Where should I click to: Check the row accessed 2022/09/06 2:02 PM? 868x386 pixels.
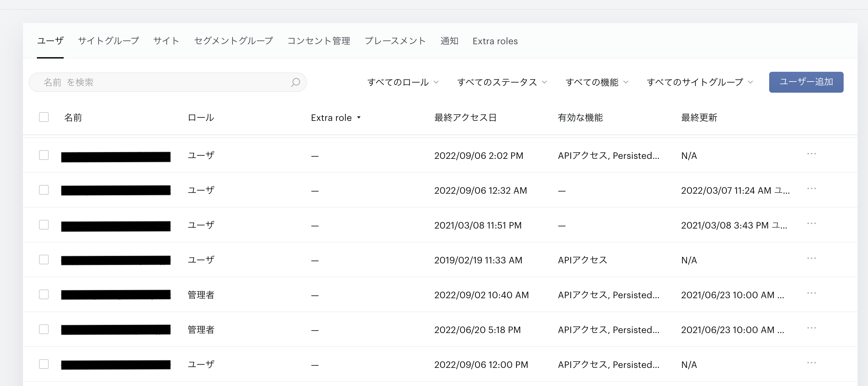click(44, 155)
